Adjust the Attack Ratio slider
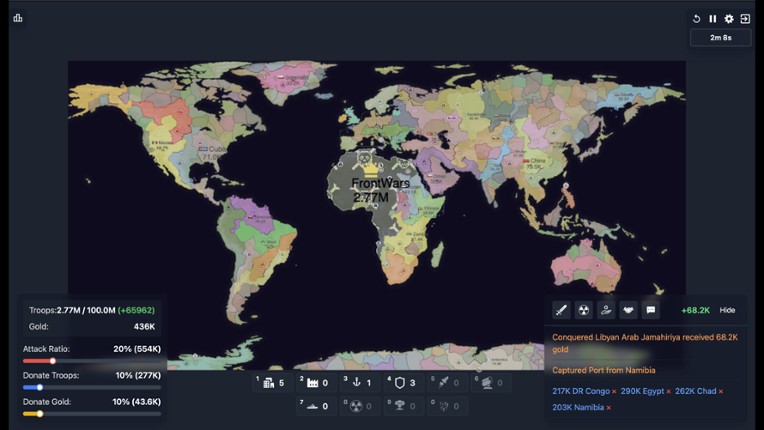 (x=53, y=361)
